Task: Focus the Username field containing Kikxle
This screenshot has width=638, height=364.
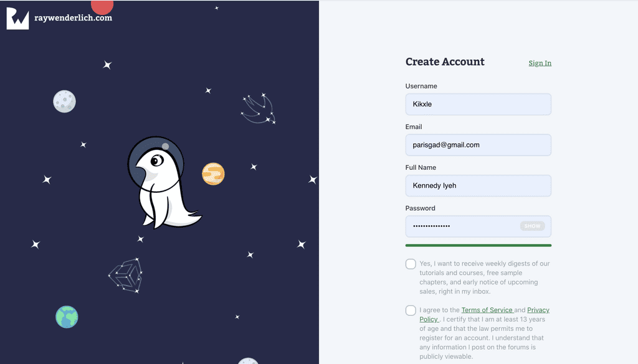Action: 478,105
